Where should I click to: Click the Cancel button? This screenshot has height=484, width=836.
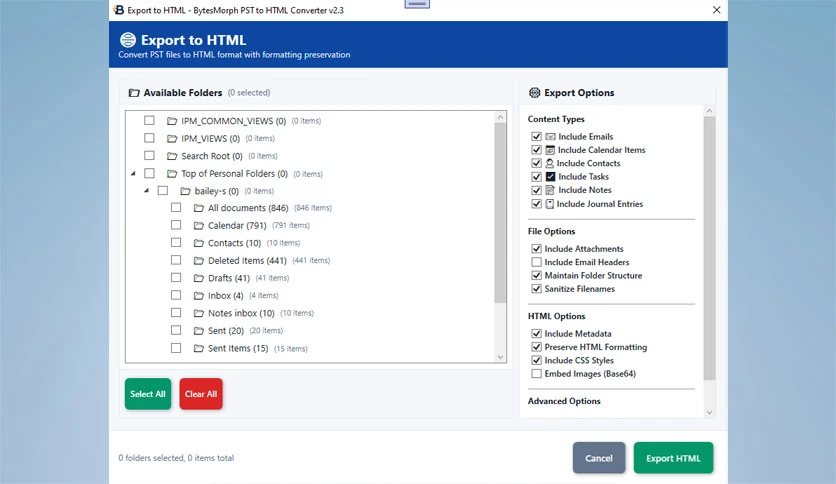599,458
